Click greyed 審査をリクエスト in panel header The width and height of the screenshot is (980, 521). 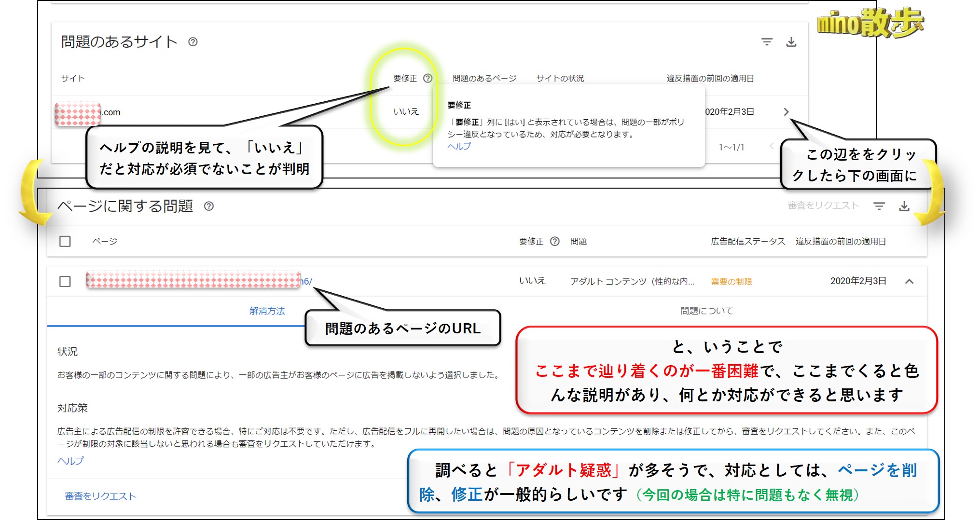[x=823, y=206]
